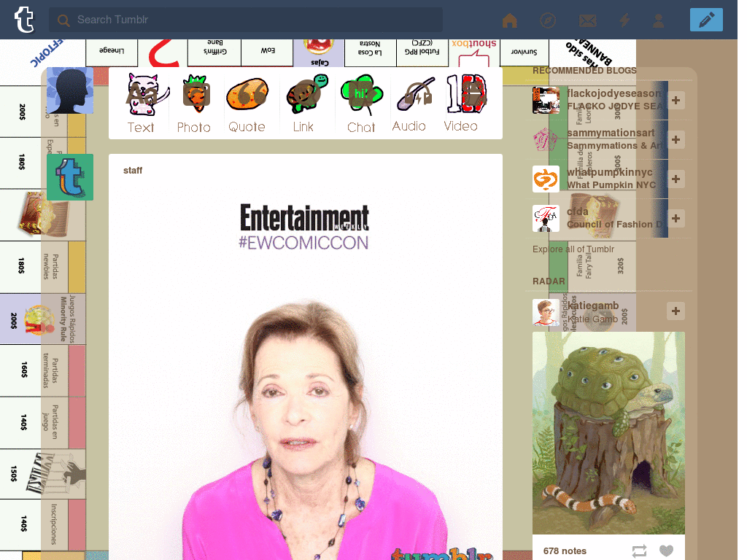This screenshot has height=560, width=747.
Task: Click flackojodyeseason avatar thumbnail
Action: (546, 100)
